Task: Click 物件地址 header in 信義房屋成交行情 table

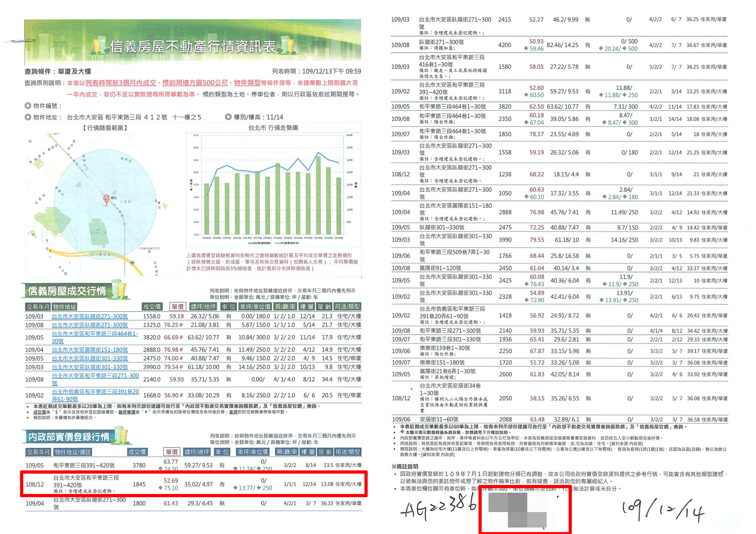Action: [x=65, y=307]
